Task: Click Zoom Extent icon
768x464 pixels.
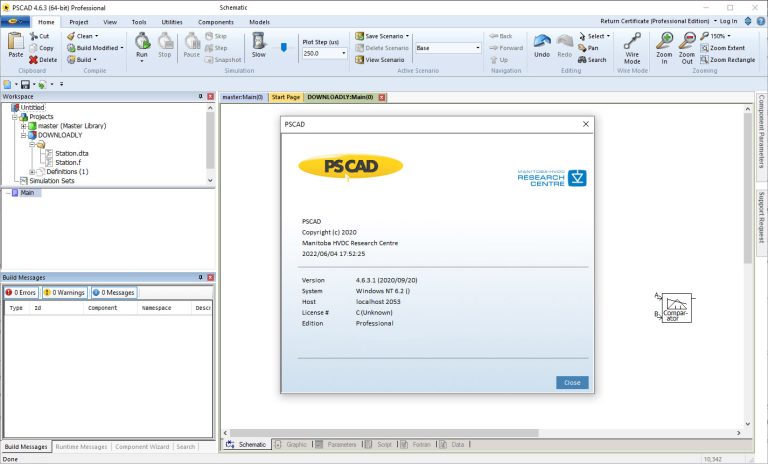Action: [704, 48]
